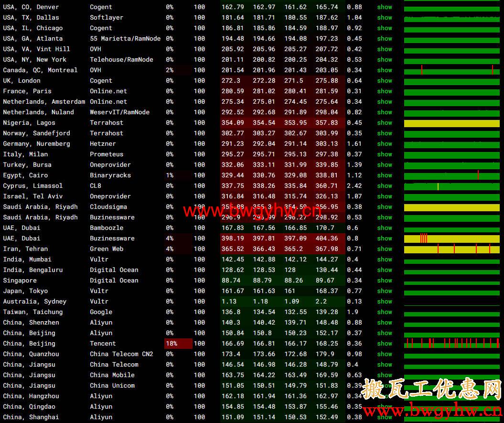Image resolution: width=504 pixels, height=423 pixels.
Task: Select 'Softlayer' provider text
Action: click(107, 17)
